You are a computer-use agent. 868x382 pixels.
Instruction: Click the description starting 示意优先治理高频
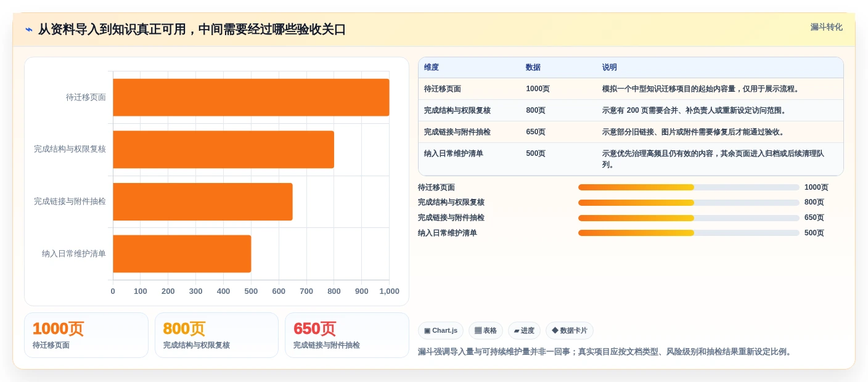pos(713,159)
